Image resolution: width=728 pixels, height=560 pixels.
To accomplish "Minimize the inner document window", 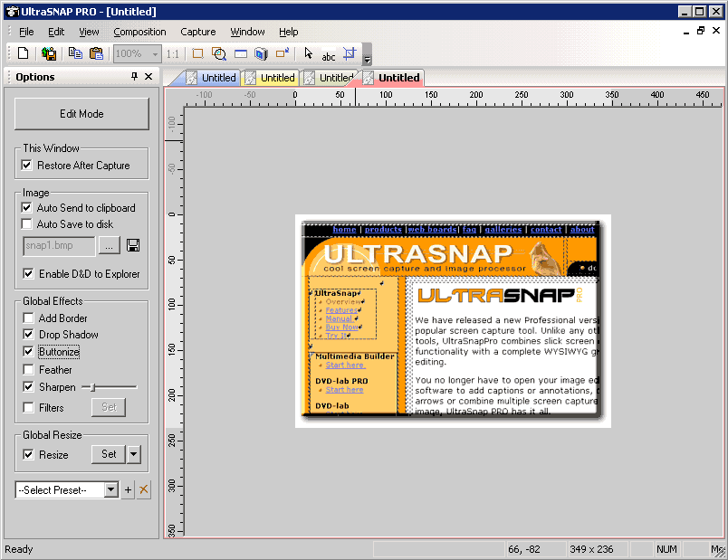I will pos(686,32).
